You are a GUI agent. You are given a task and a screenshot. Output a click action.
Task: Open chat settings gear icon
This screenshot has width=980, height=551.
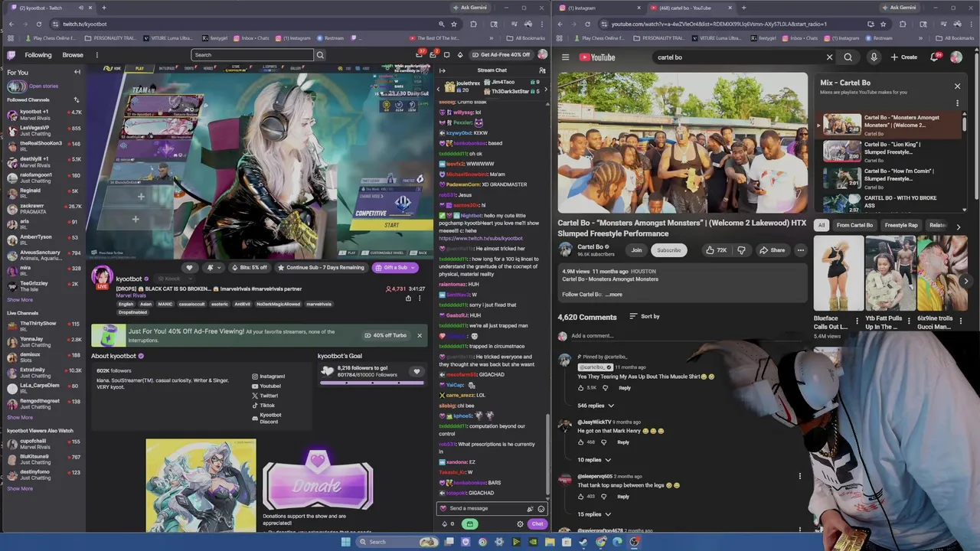pos(520,524)
